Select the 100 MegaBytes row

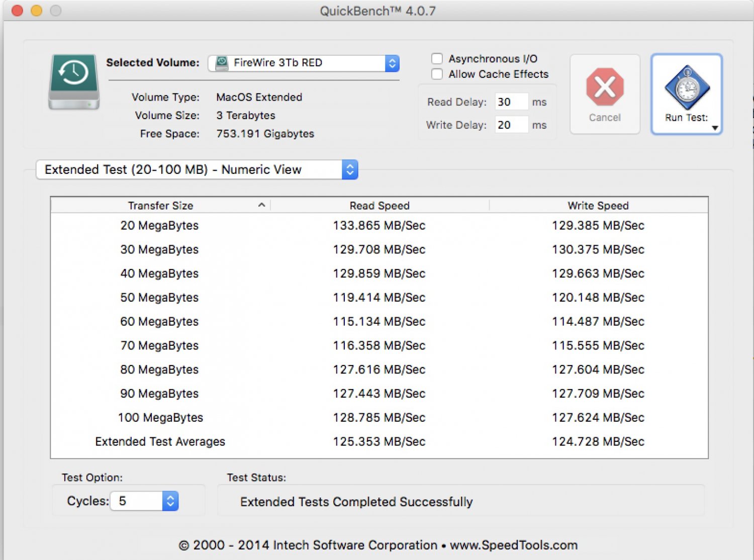point(380,417)
